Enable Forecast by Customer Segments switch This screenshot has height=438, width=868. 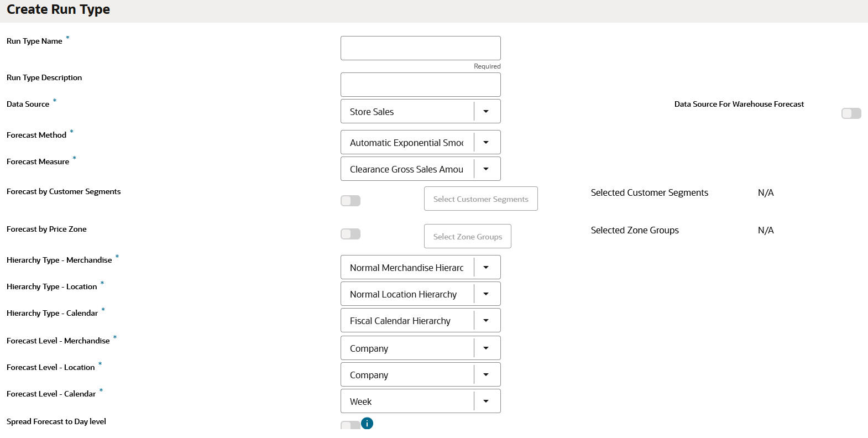[351, 201]
